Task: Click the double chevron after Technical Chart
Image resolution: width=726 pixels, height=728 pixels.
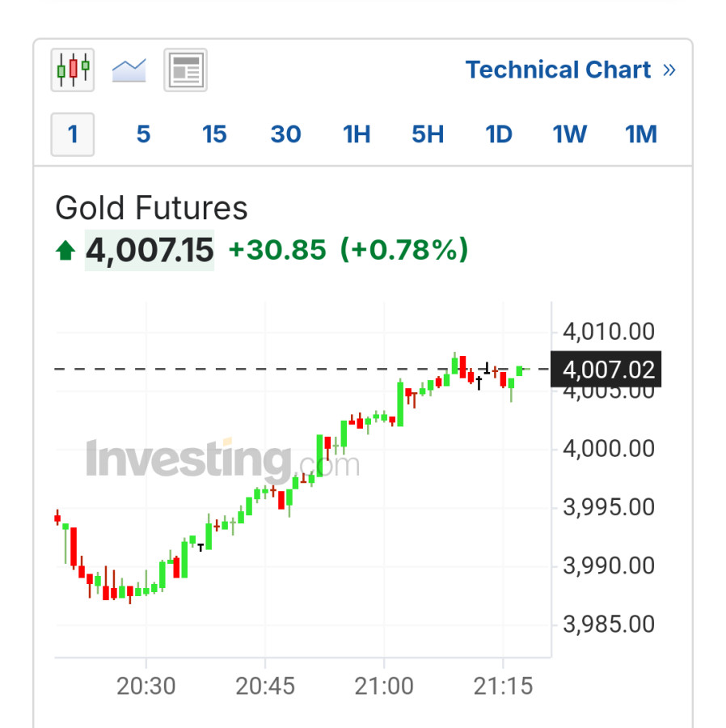Action: [669, 70]
